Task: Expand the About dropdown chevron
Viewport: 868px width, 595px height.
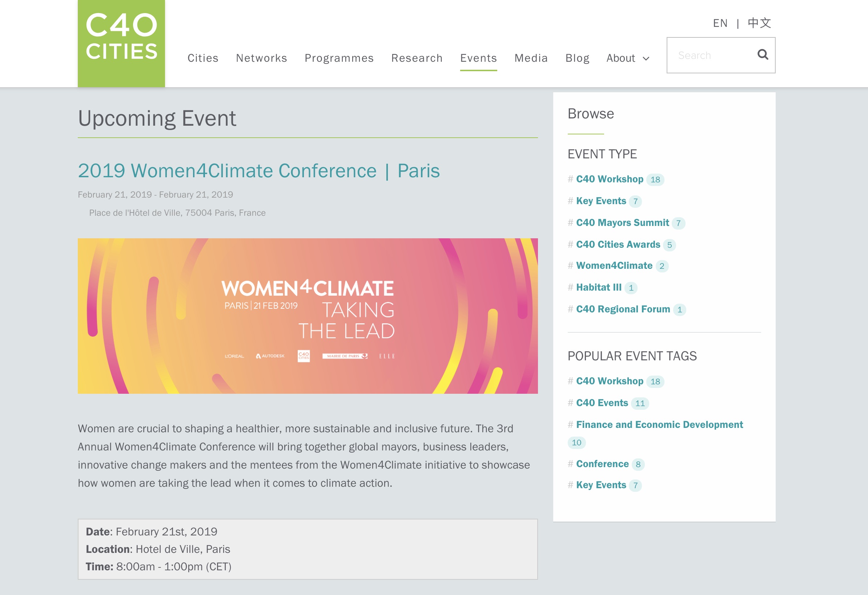Action: click(646, 58)
